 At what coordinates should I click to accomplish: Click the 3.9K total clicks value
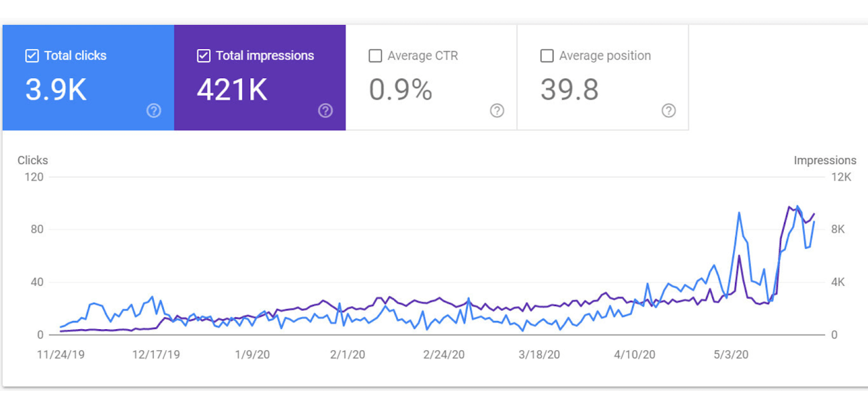(56, 90)
